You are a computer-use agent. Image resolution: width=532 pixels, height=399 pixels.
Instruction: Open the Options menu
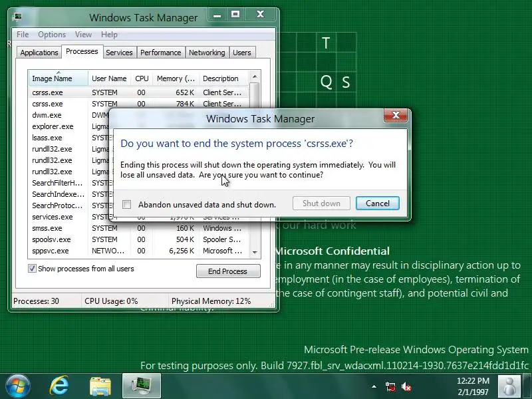(52, 35)
